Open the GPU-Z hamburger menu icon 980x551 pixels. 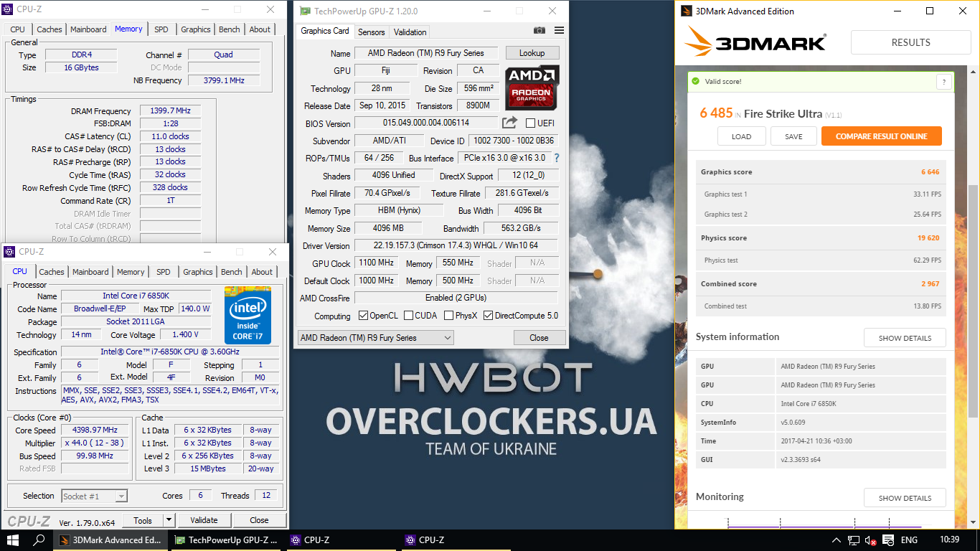[560, 31]
